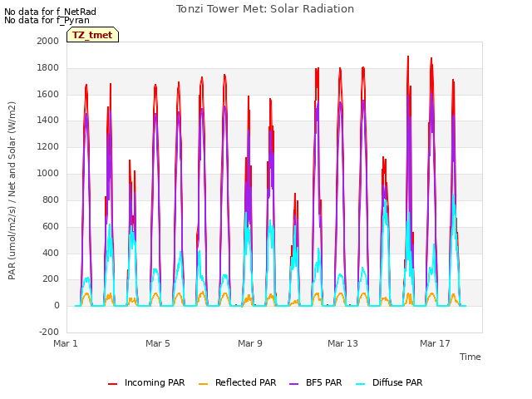The height and width of the screenshot is (399, 532).
Task: Click the Mar 9 x-axis tick label
Action: 250,343
